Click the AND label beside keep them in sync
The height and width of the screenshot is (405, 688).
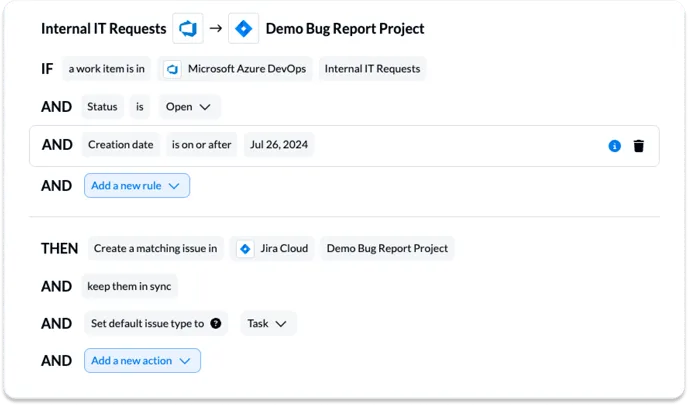click(x=57, y=286)
